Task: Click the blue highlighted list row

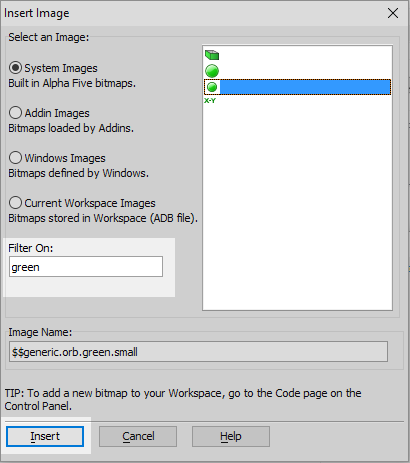Action: tap(297, 87)
